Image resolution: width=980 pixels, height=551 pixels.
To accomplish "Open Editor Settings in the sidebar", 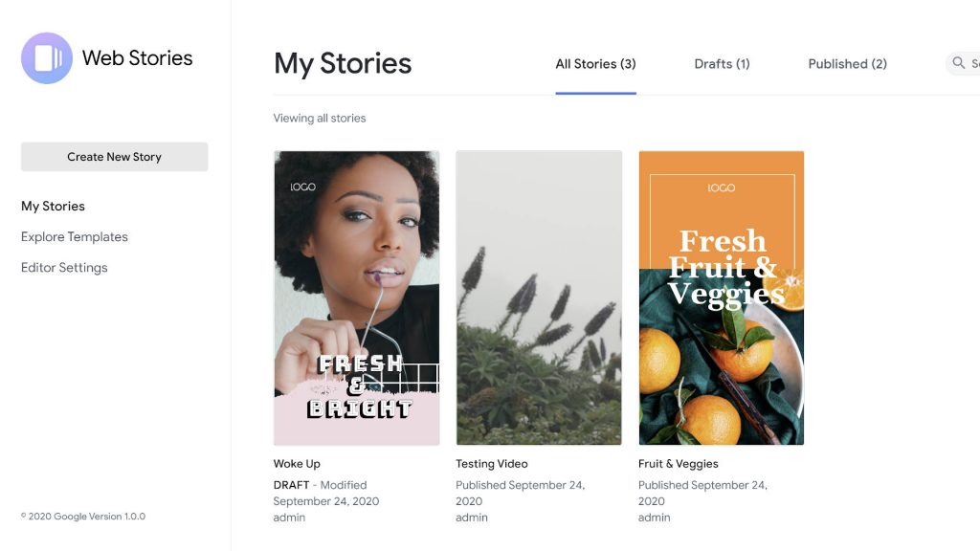I will coord(64,267).
